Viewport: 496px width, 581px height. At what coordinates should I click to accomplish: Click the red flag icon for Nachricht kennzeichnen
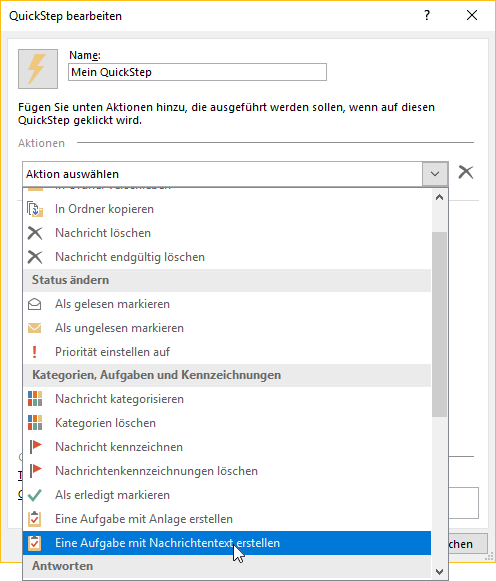pos(36,447)
